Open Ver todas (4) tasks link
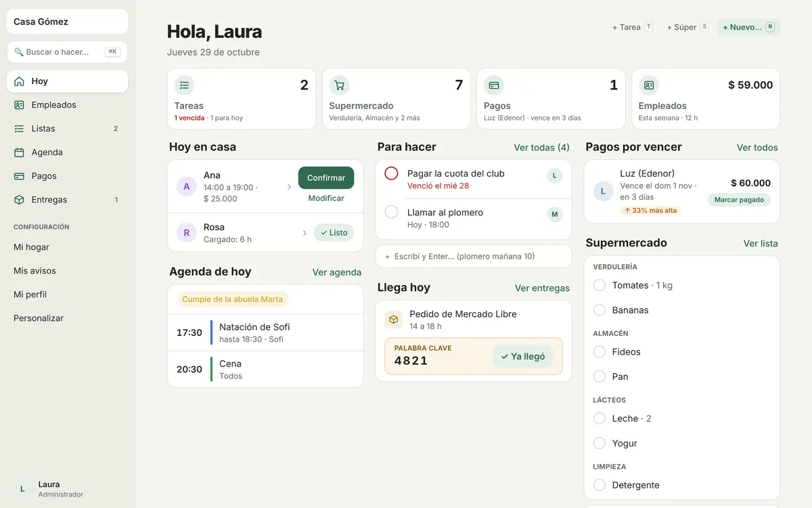Viewport: 812px width, 508px height. pyautogui.click(x=541, y=147)
